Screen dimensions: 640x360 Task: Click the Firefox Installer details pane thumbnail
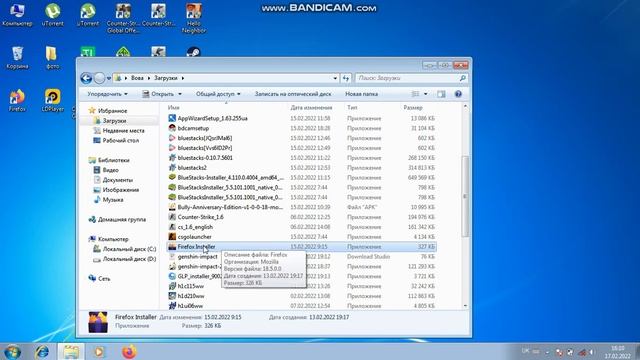click(x=98, y=322)
